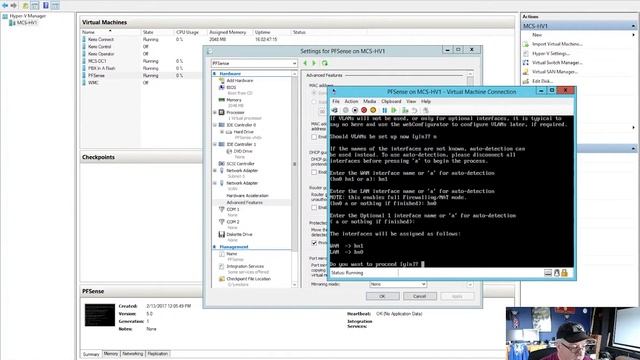
Task: Collapse the Management section in Settings tree
Action: pyautogui.click(x=214, y=247)
